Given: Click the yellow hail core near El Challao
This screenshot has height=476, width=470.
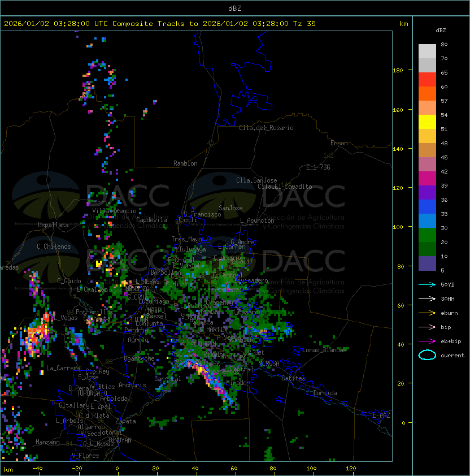Looking at the screenshot, I should pos(99,263).
